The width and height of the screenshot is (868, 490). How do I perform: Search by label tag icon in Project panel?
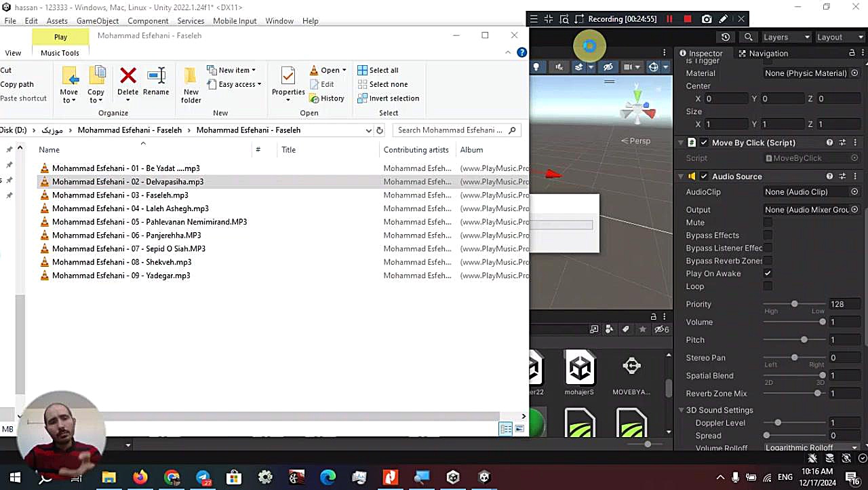coord(625,329)
